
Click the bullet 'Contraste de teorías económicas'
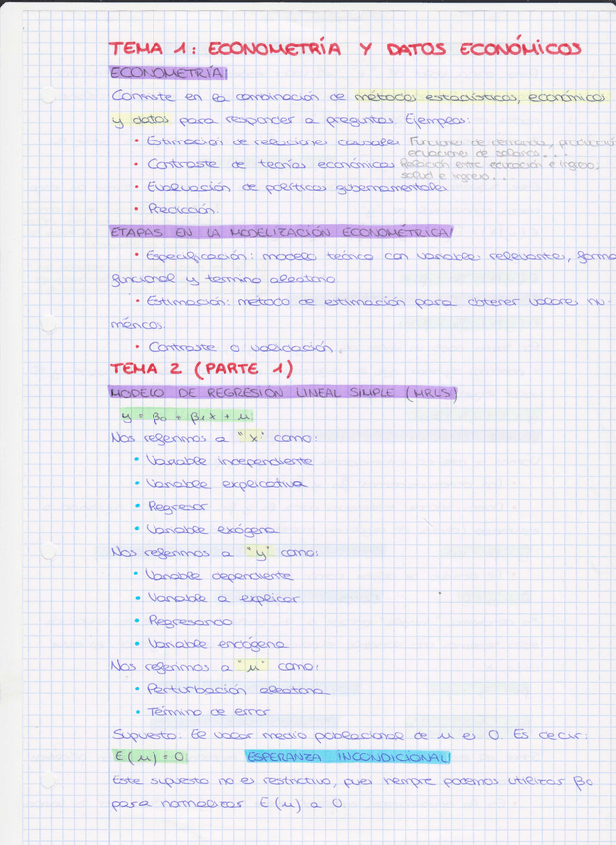(264, 164)
